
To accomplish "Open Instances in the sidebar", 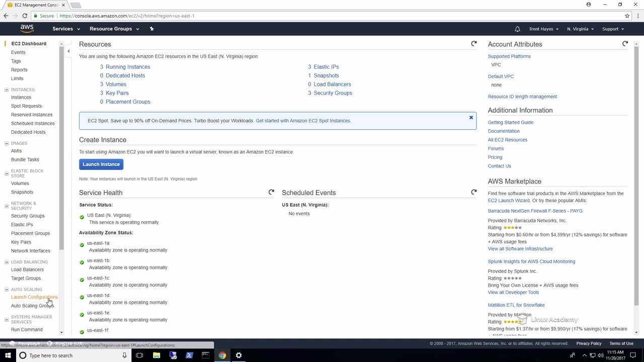I will pyautogui.click(x=21, y=97).
